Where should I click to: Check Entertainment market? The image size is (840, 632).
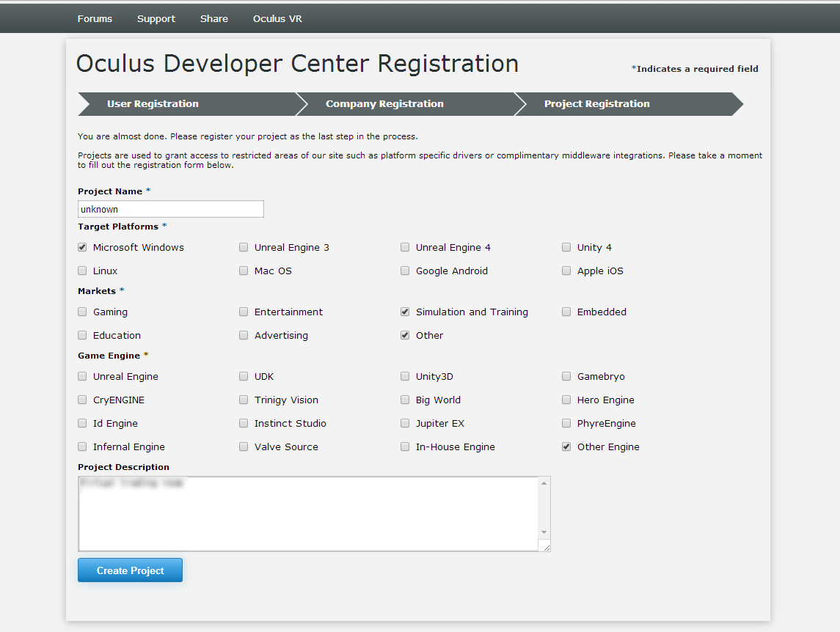(244, 312)
